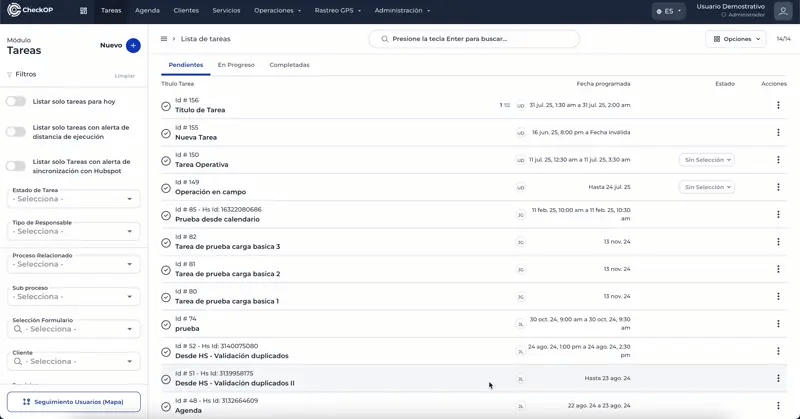Toggle Listar solo tareas para hoy switch
This screenshot has height=419, width=800.
click(x=16, y=101)
